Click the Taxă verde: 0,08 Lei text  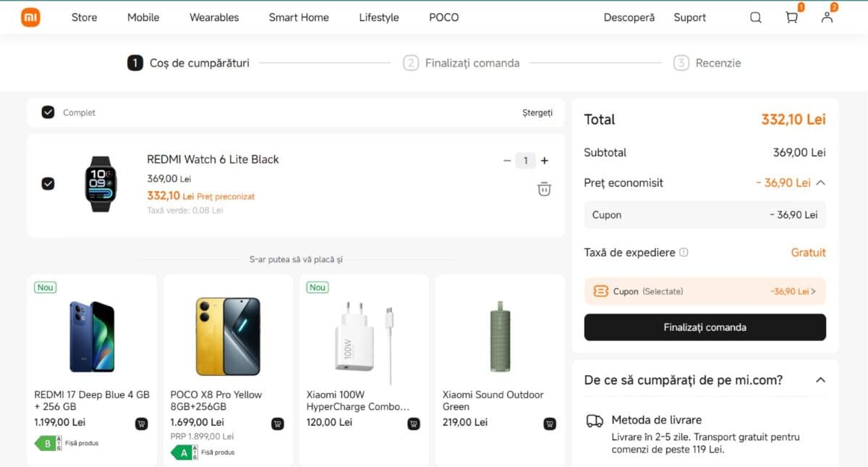(x=185, y=210)
